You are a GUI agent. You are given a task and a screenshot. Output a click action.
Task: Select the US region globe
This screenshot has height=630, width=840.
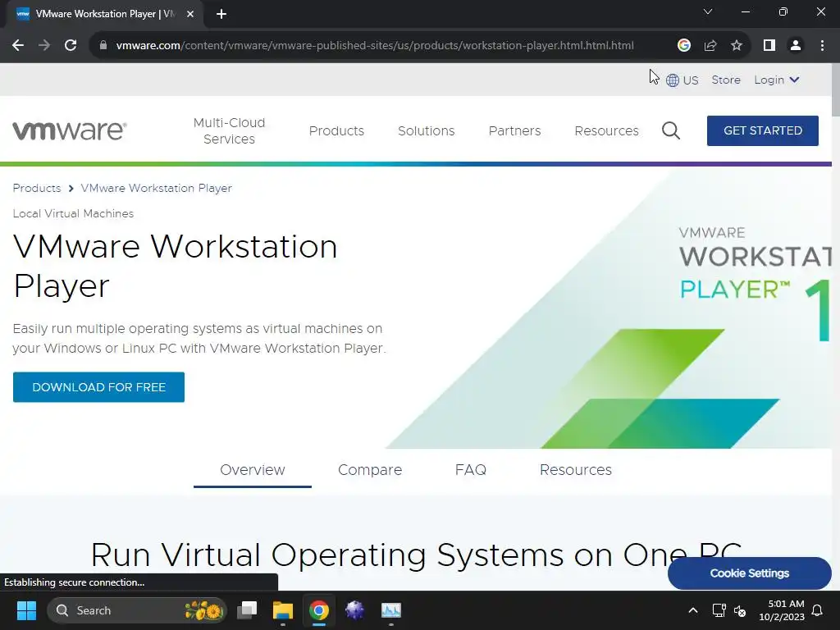pyautogui.click(x=682, y=80)
